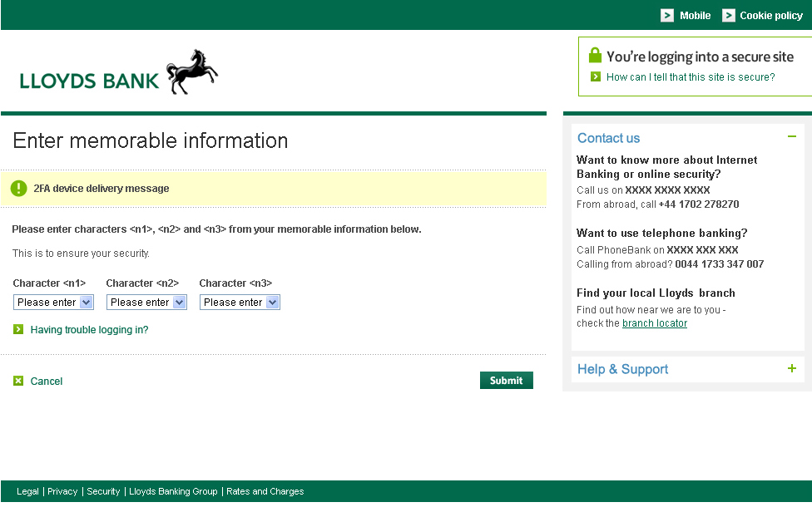Click the Having trouble logging in link
The width and height of the screenshot is (812, 517).
point(89,330)
